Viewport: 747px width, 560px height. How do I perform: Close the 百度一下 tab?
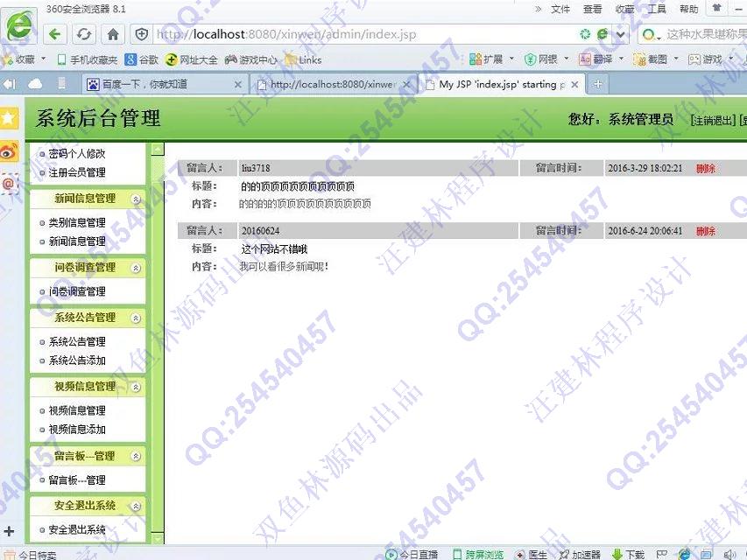238,84
